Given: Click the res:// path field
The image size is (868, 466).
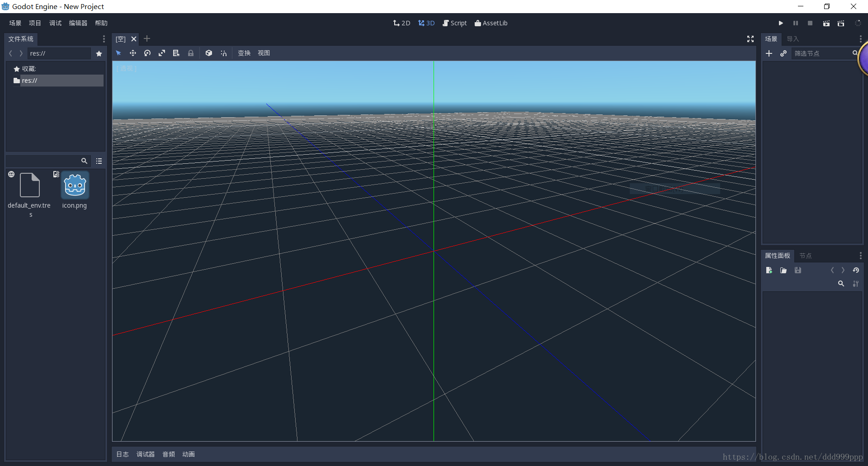Looking at the screenshot, I should (59, 53).
